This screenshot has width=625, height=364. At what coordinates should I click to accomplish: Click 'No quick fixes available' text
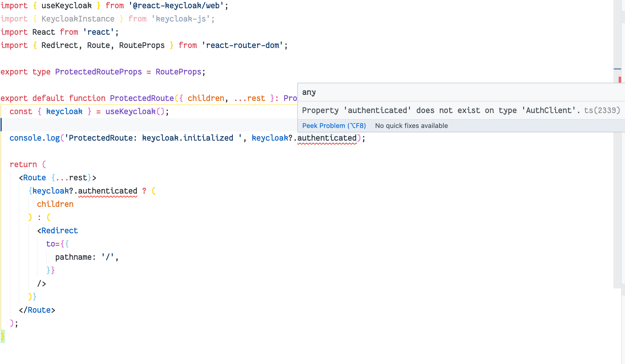412,125
